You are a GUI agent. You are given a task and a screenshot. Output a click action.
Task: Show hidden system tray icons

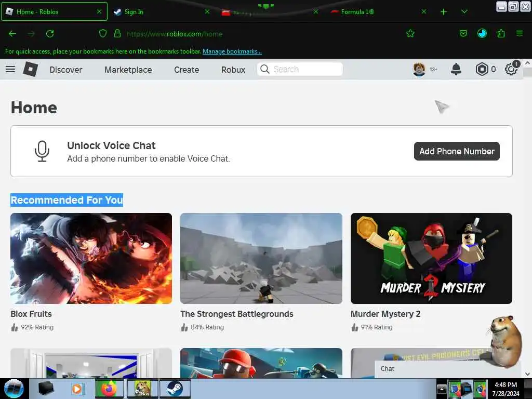point(442,389)
